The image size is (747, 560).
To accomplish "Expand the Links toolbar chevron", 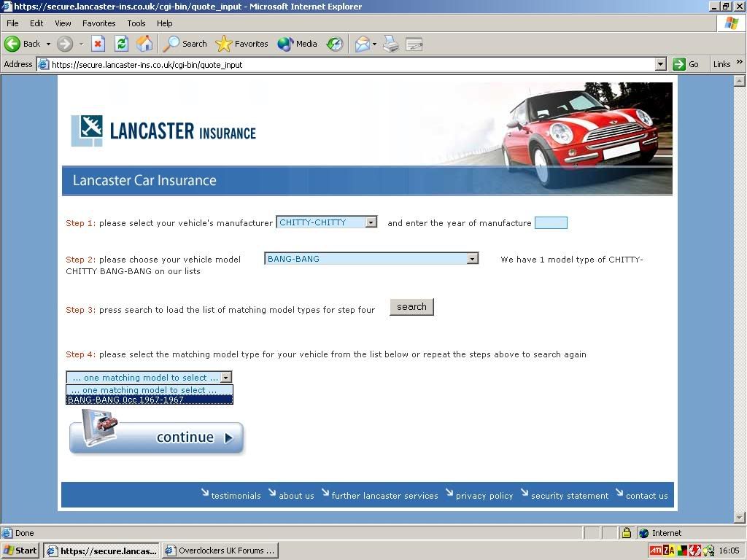I will point(739,62).
